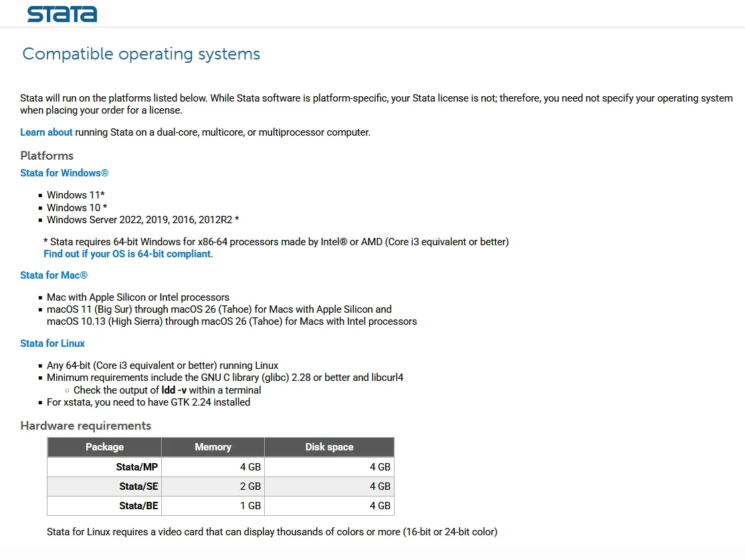The height and width of the screenshot is (560, 745).
Task: Click the "Memory" column header
Action: pyautogui.click(x=213, y=447)
